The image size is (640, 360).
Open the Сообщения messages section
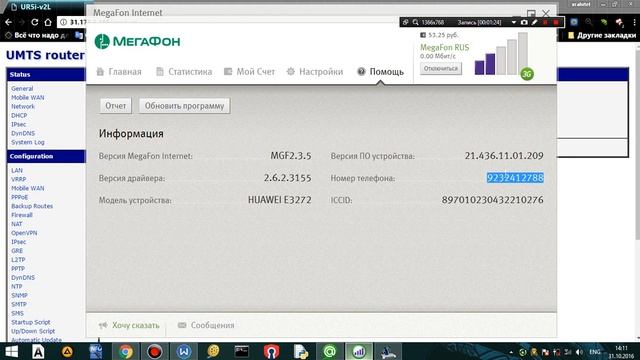(x=206, y=325)
